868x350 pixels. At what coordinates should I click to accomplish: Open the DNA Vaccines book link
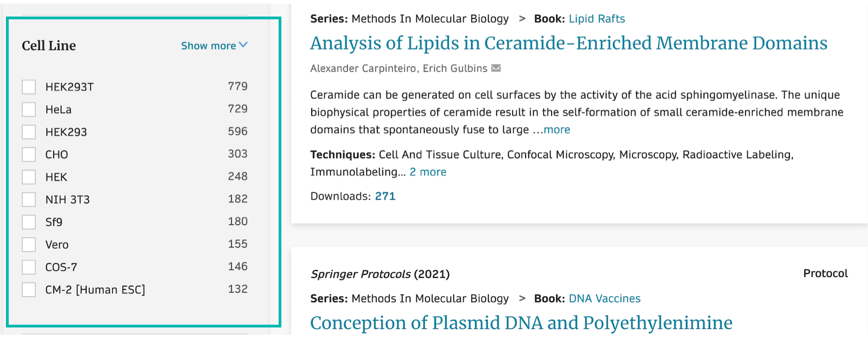point(604,298)
